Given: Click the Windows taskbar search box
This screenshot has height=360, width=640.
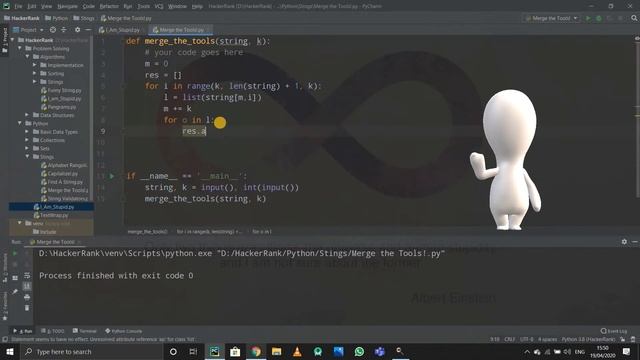Looking at the screenshot, I should tap(91, 351).
